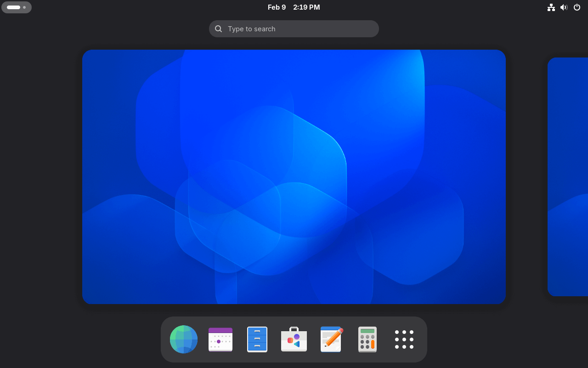Show all apps using the grid icon

pos(404,339)
